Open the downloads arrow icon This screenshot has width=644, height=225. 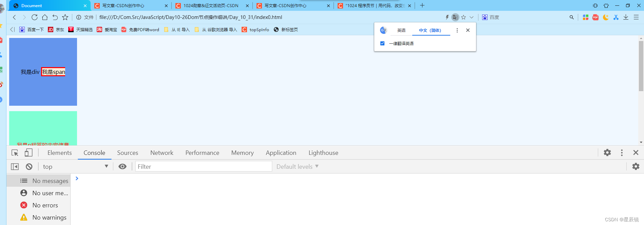626,17
